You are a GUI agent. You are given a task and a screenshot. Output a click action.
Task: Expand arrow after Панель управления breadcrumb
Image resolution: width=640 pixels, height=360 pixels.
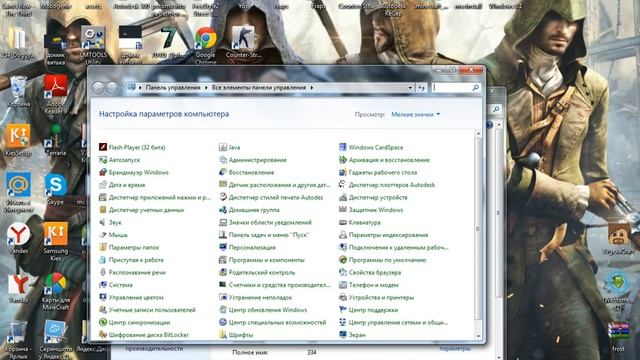coord(206,88)
